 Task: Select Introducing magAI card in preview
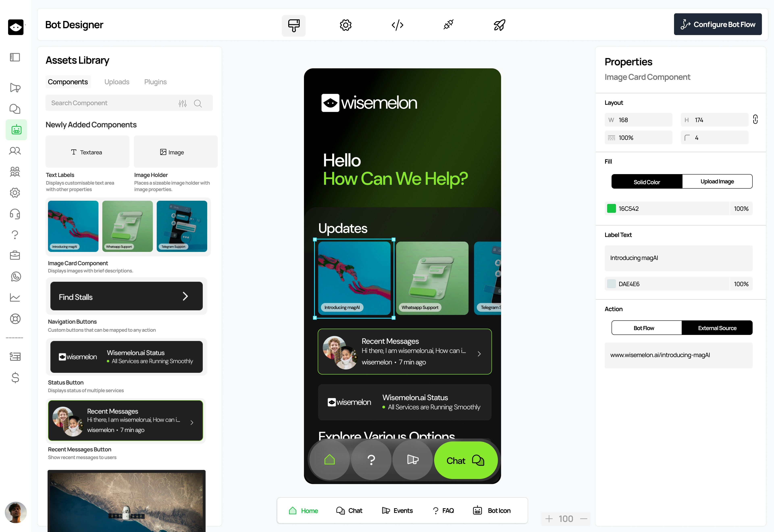click(x=354, y=278)
